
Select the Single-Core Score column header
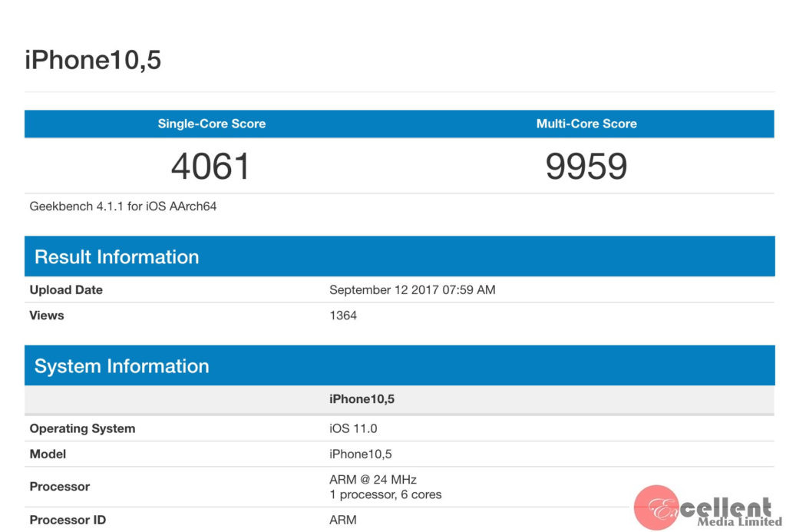click(212, 124)
